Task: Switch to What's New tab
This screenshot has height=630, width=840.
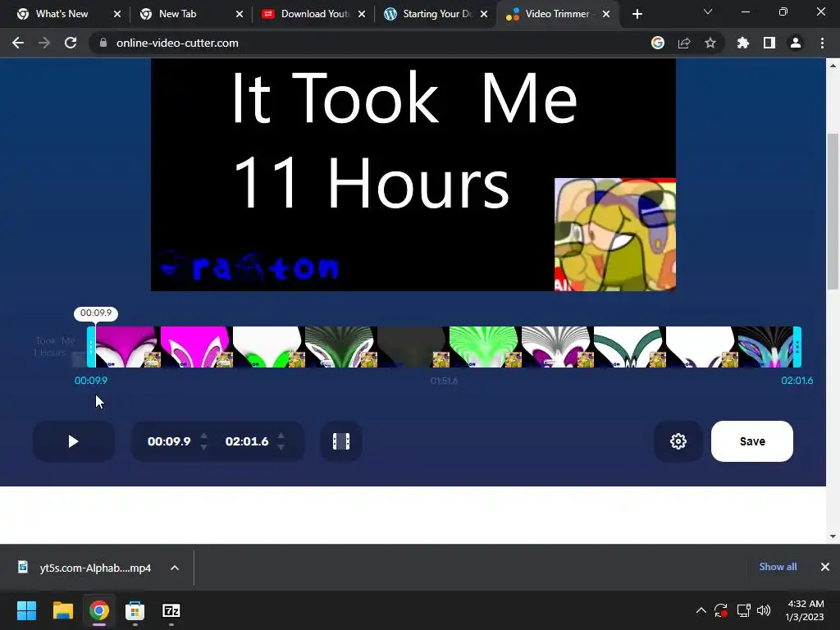Action: 61,14
